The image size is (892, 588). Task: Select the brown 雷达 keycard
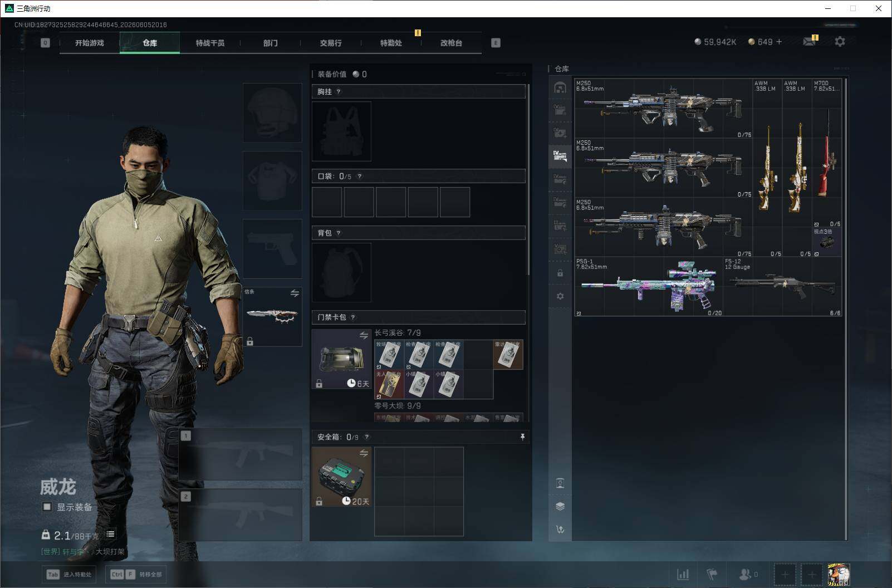tap(508, 355)
